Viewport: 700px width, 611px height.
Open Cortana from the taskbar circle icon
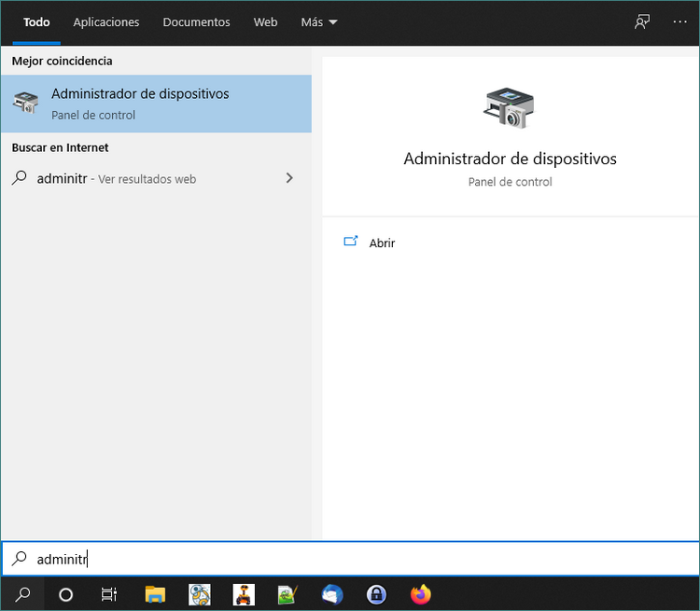point(65,594)
